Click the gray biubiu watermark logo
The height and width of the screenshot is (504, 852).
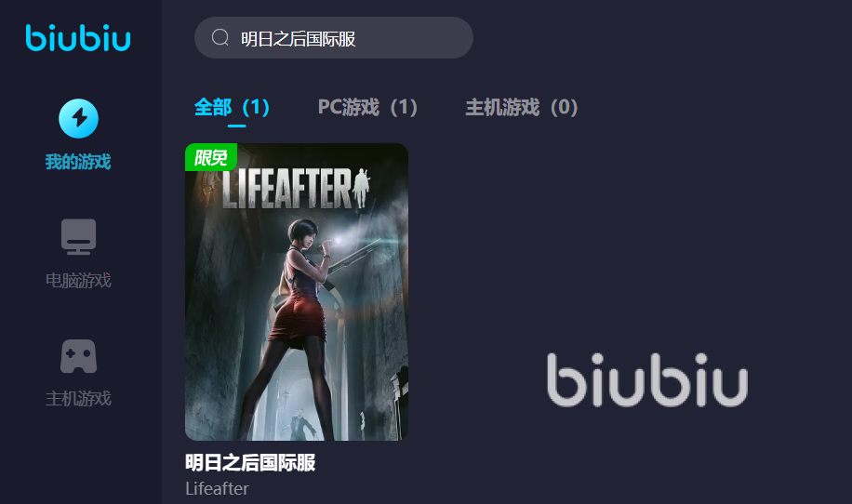tap(647, 379)
